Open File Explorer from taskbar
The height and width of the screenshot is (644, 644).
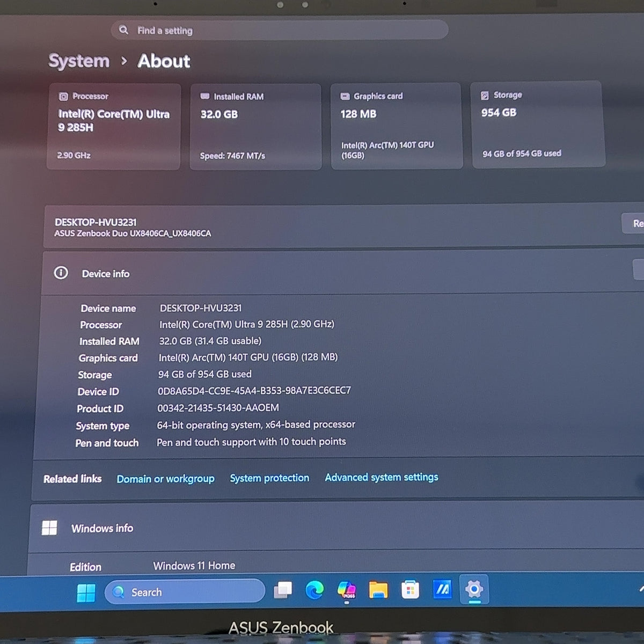point(378,590)
